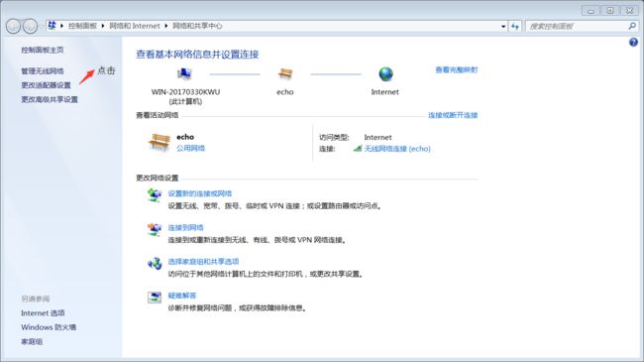The image size is (644, 362).
Task: Expand arrow after 网络和 Internet breadcrumb
Action: (165, 26)
